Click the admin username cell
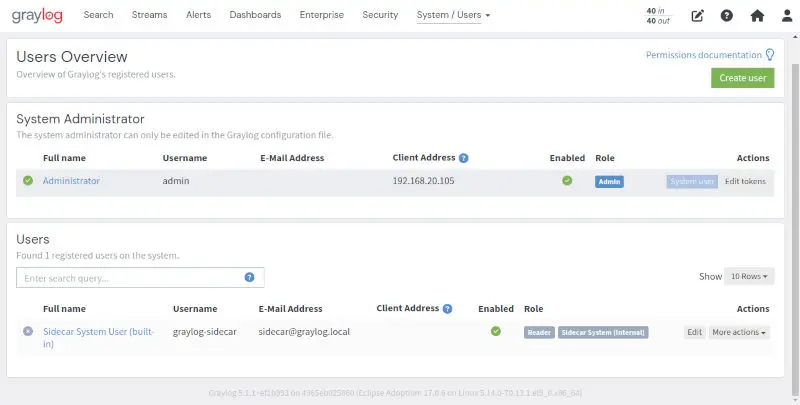Image resolution: width=800 pixels, height=405 pixels. coord(176,181)
